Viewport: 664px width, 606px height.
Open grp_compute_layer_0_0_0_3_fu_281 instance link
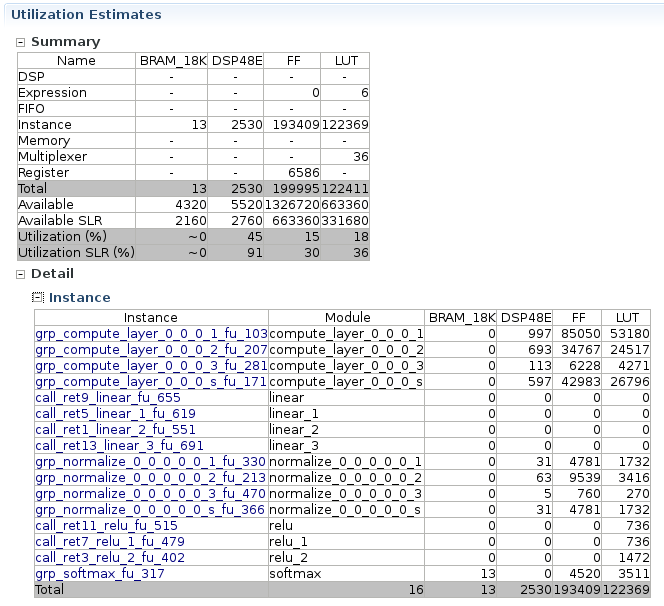(151, 366)
